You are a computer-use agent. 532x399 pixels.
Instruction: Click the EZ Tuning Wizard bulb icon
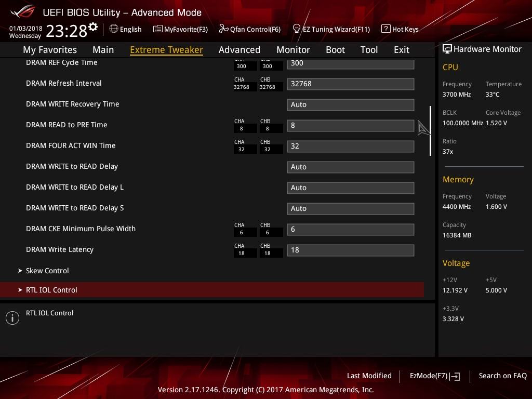click(296, 29)
